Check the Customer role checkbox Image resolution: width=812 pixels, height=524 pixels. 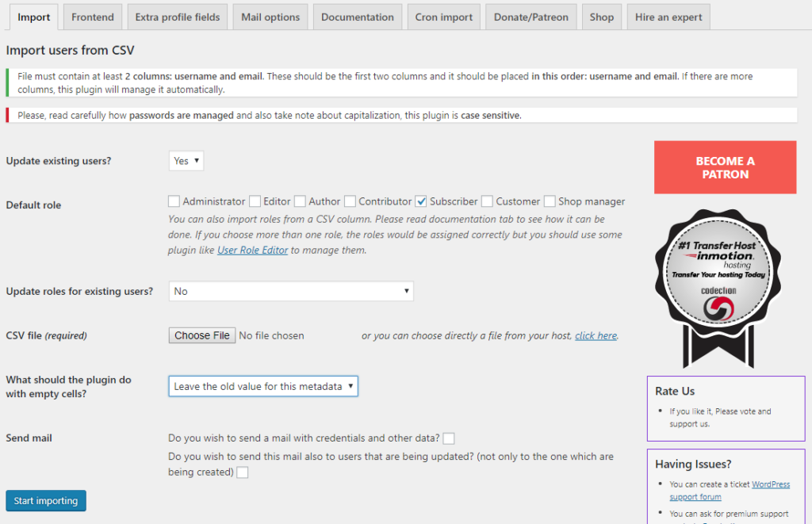(487, 201)
